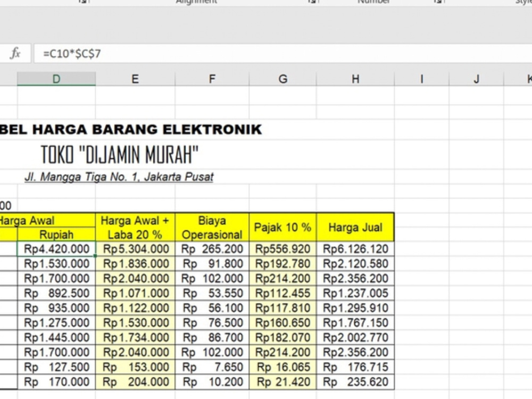Select column E header
Image resolution: width=532 pixels, height=399 pixels.
[135, 79]
